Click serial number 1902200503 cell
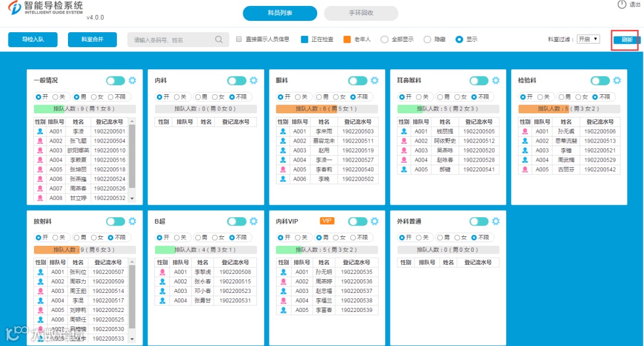The height and width of the screenshot is (346, 644). (358, 131)
